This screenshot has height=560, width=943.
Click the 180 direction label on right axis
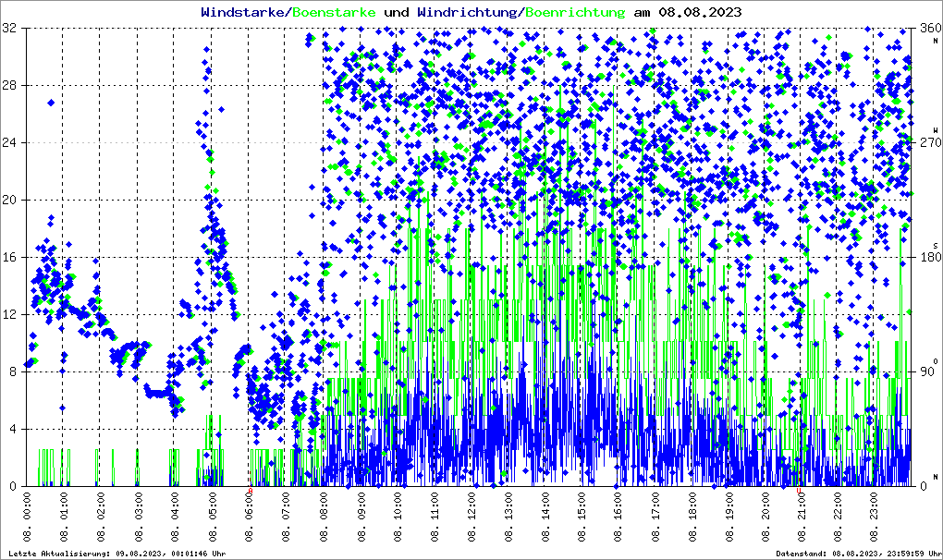tap(927, 258)
